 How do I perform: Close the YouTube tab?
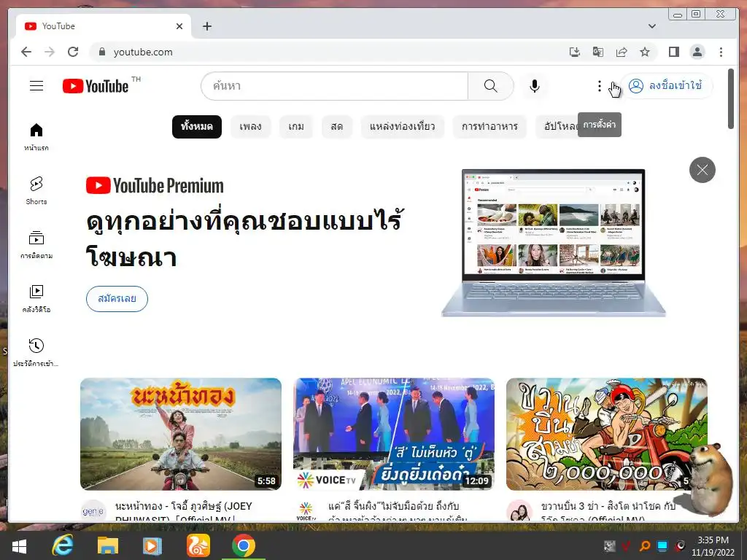pos(179,26)
